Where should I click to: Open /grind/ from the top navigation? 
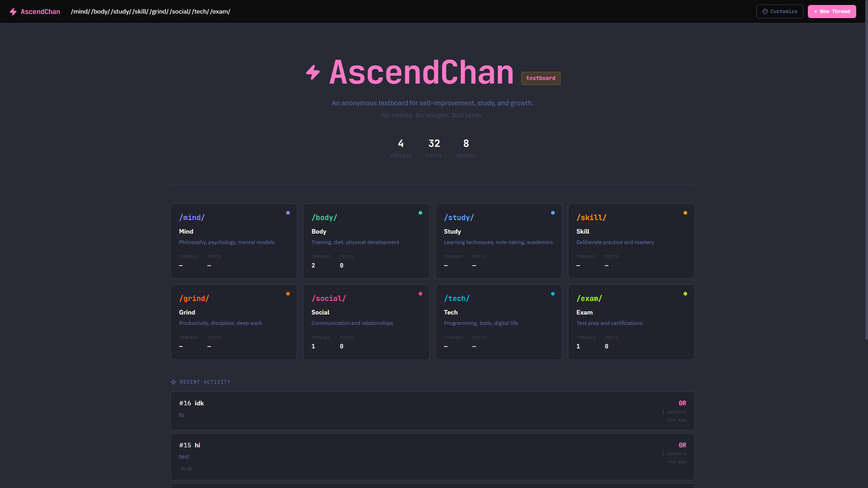[x=159, y=12]
